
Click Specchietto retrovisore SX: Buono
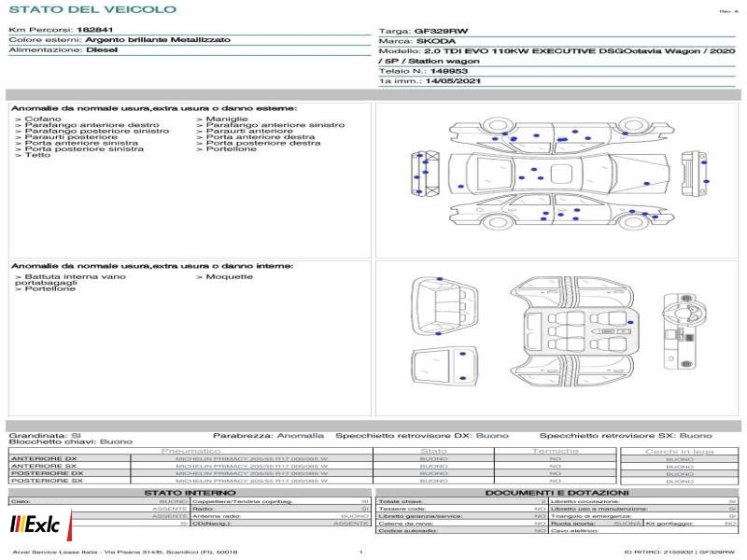pyautogui.click(x=626, y=435)
